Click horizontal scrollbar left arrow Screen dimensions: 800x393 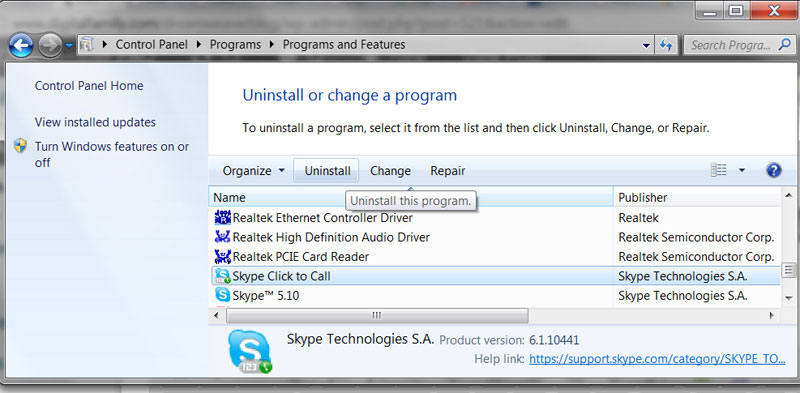216,316
